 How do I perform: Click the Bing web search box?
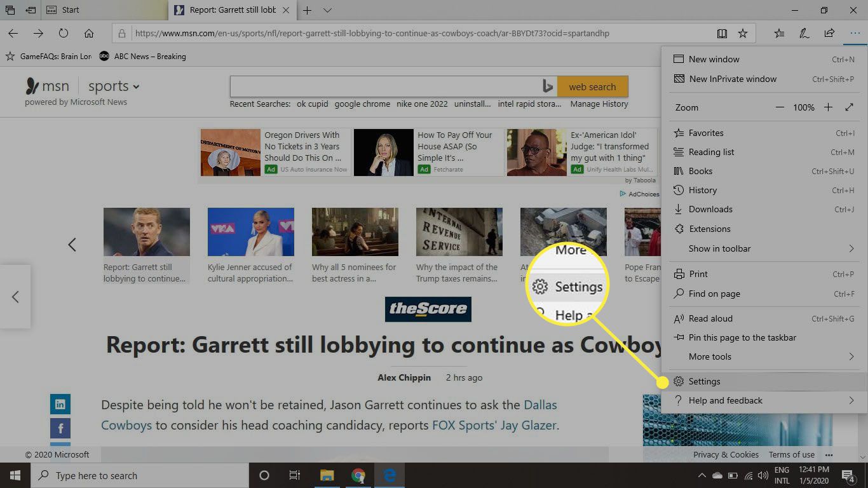[x=393, y=86]
